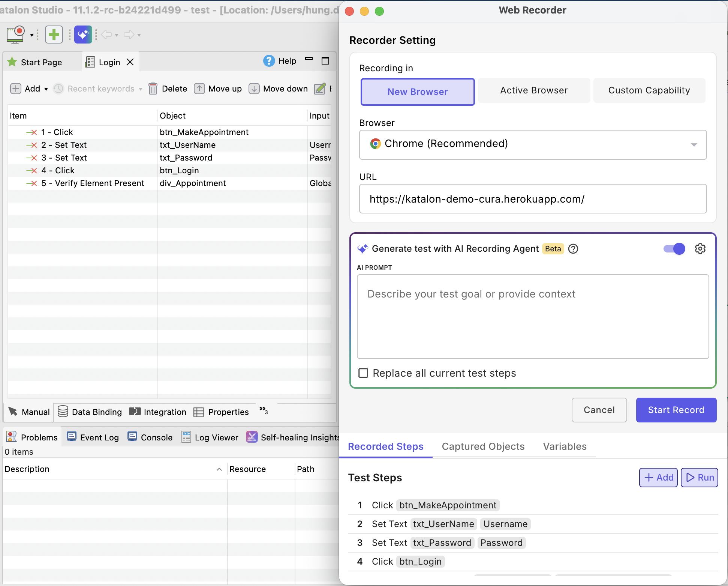Click the Data Binding icon tab
The image size is (728, 586).
pyautogui.click(x=63, y=412)
